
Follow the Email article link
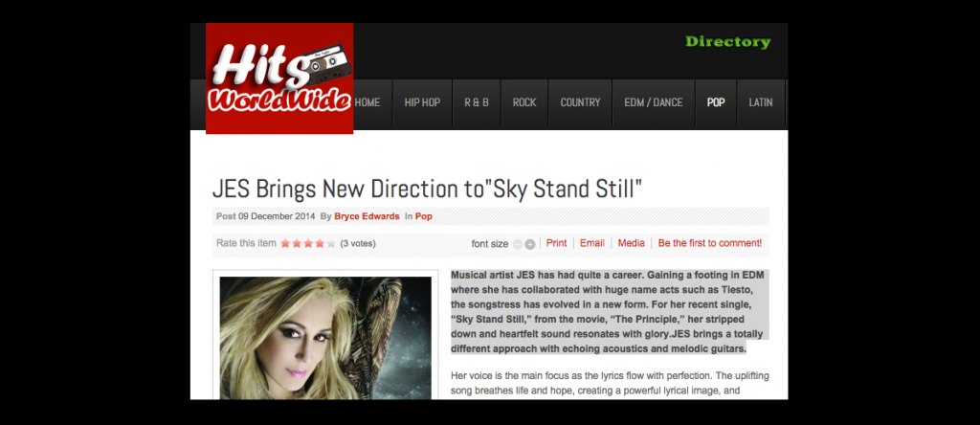pos(591,243)
